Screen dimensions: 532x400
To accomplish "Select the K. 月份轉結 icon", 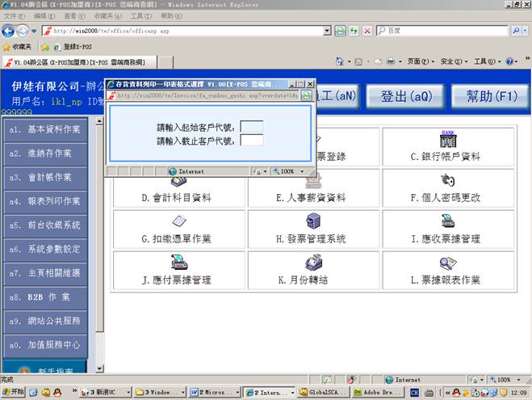I will 313,263.
